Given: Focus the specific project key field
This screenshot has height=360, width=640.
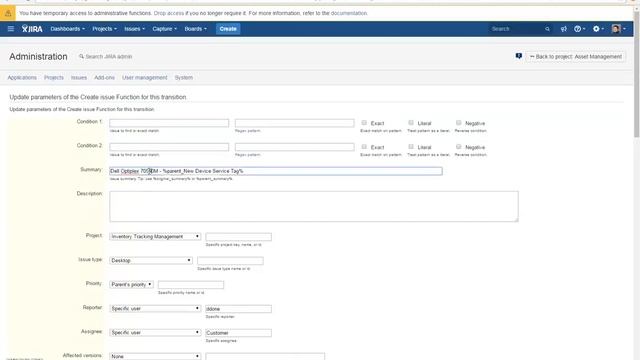Looking at the screenshot, I should (239, 237).
